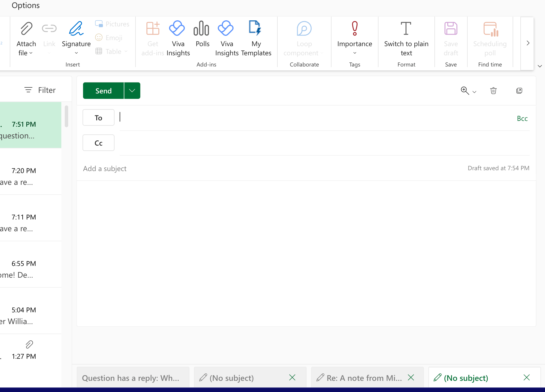
Task: Click the zoom magnifier icon
Action: [464, 91]
